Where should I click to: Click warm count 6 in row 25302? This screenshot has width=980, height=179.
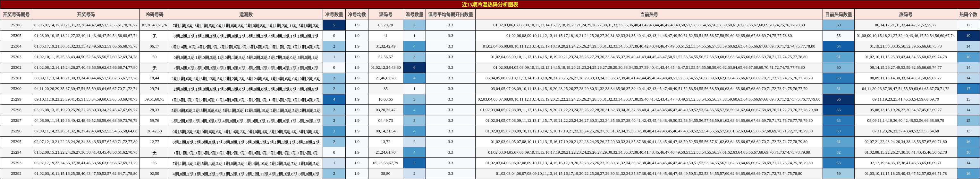coord(414,68)
